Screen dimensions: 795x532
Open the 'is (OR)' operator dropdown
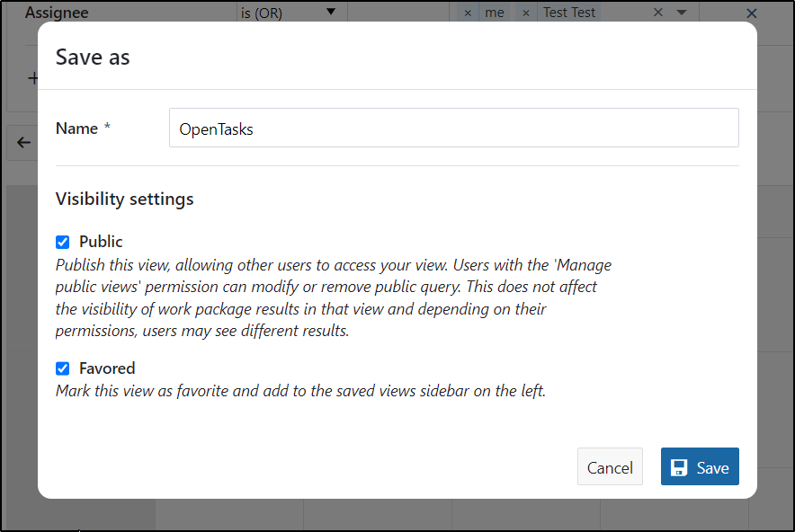[292, 13]
